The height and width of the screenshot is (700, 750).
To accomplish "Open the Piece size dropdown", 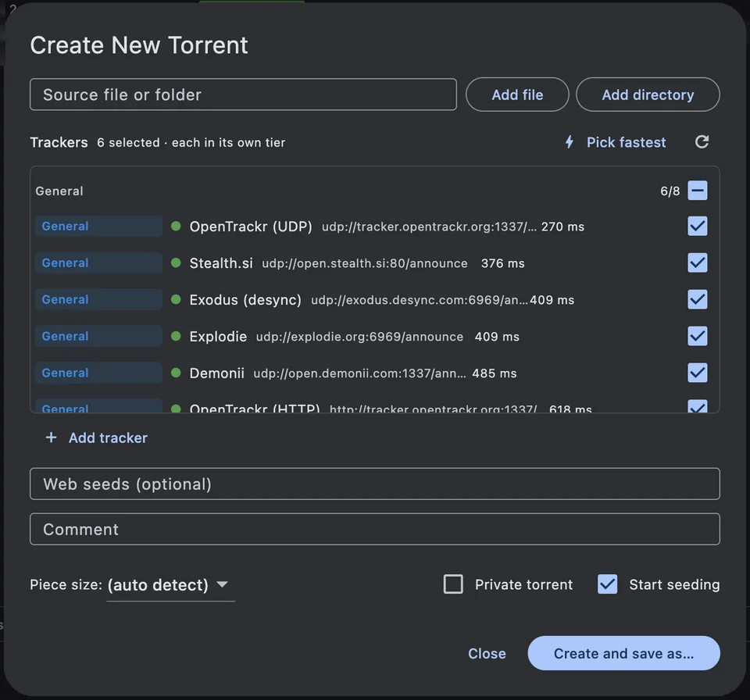I will coord(170,584).
